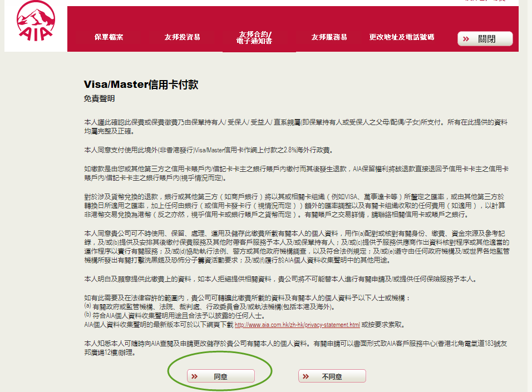
Task: Click the double-chevron icon on 關閉 button
Action: point(466,39)
